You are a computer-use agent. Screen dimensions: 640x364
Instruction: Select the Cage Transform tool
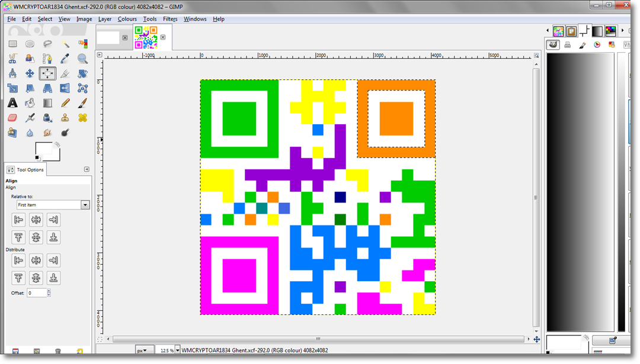point(82,88)
